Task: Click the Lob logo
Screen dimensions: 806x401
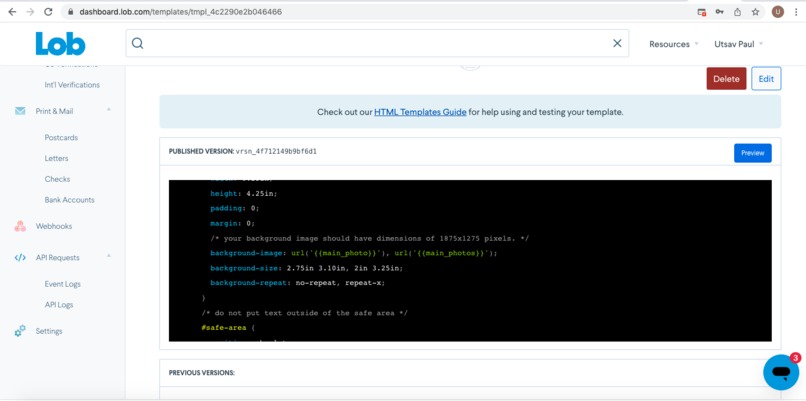Action: click(x=60, y=44)
